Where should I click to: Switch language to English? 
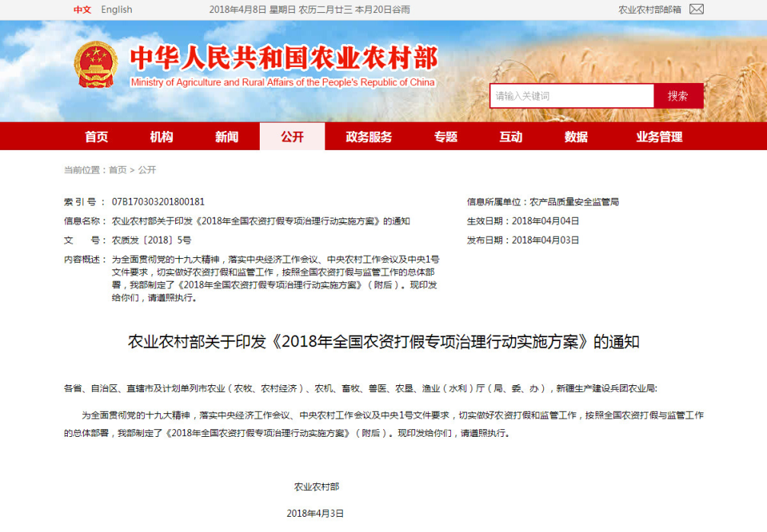pos(117,10)
